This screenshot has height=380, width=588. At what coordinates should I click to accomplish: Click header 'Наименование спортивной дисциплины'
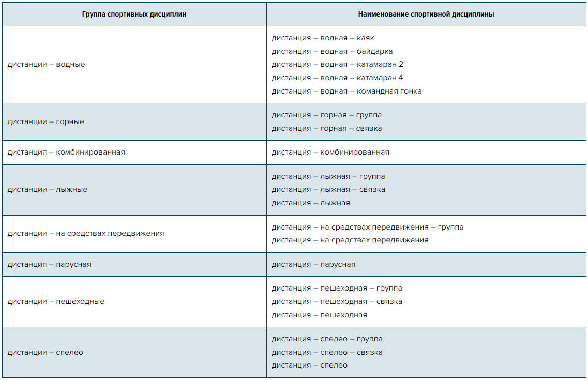426,14
